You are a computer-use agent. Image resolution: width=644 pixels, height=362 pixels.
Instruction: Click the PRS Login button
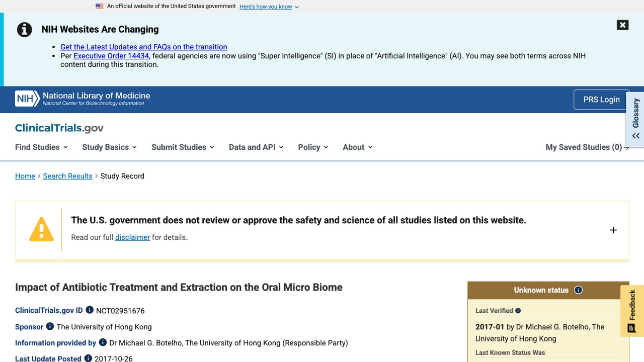pyautogui.click(x=601, y=100)
